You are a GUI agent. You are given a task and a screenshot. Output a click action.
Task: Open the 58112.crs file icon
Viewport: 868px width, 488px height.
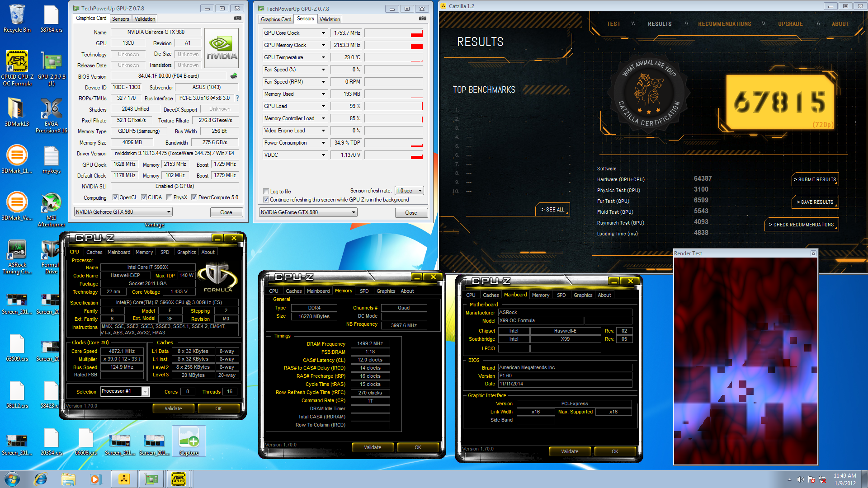(17, 394)
